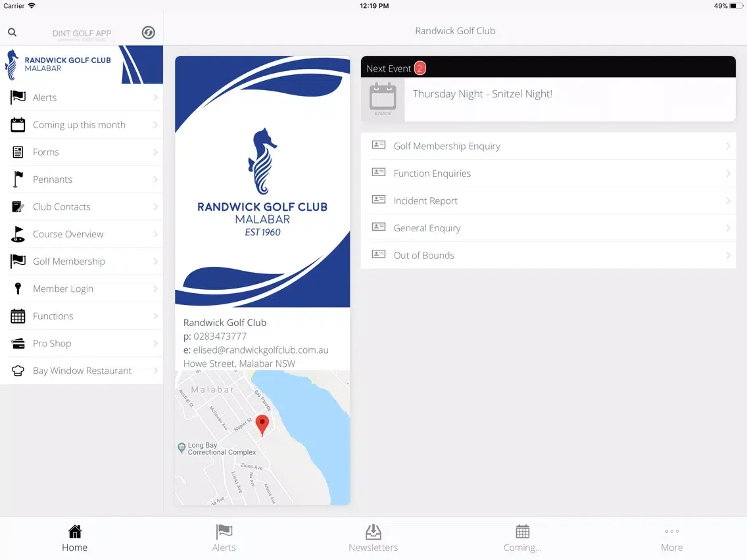Open Function Enquiries chevron
The height and width of the screenshot is (560, 747).
click(728, 174)
